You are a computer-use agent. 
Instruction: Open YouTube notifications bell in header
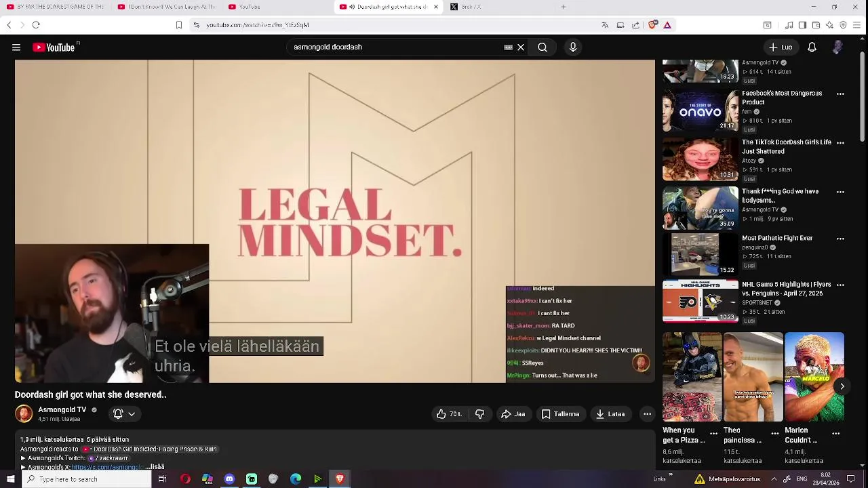click(x=812, y=47)
